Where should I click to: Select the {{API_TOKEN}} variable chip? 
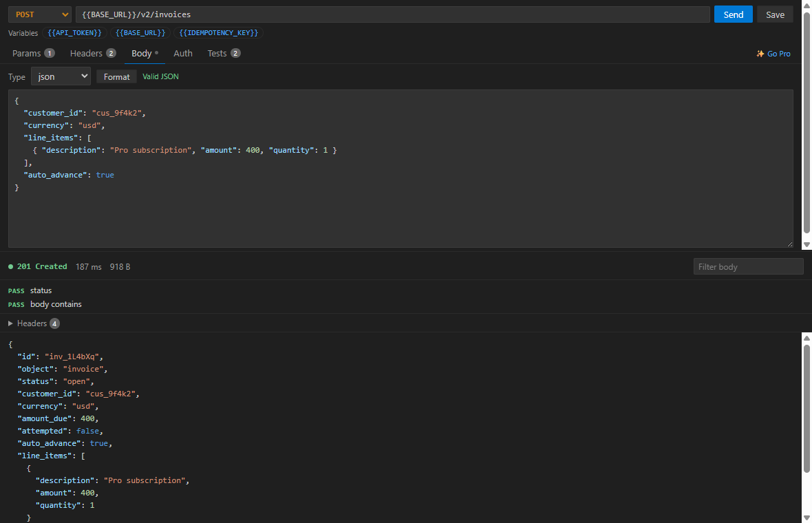74,32
